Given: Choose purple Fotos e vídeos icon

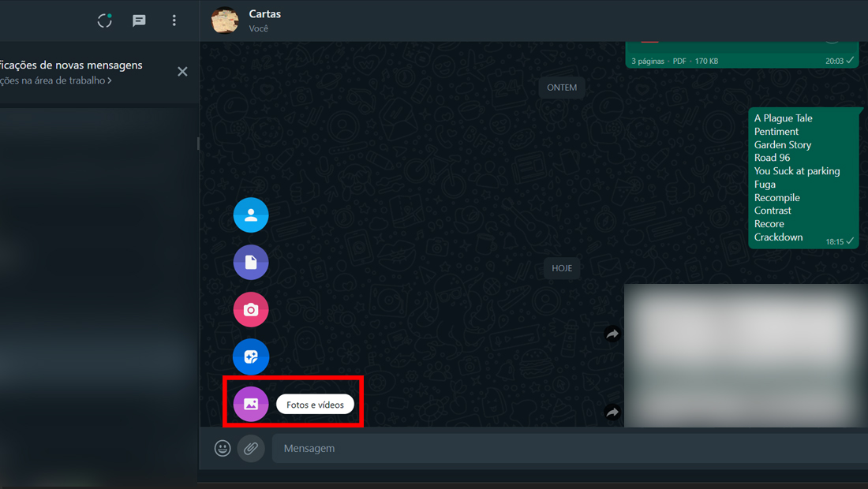Looking at the screenshot, I should [x=251, y=405].
